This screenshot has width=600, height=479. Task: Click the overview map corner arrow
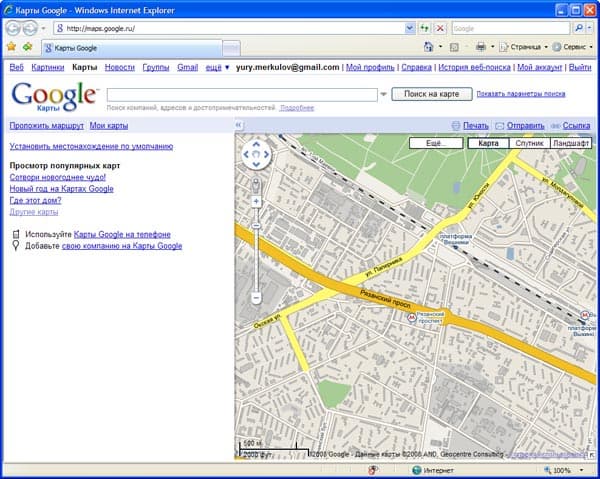click(x=592, y=455)
